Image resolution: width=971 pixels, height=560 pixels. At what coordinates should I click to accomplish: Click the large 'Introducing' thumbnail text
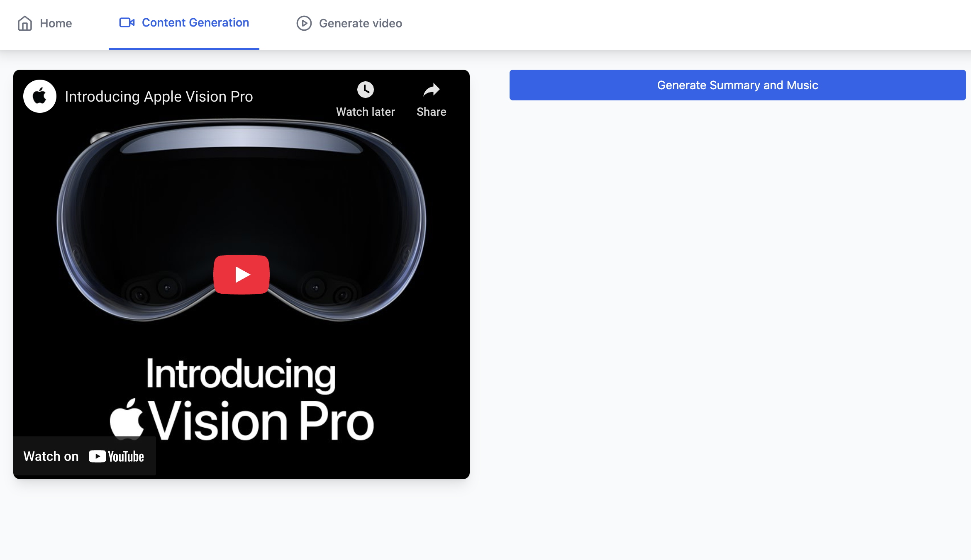[x=241, y=374]
